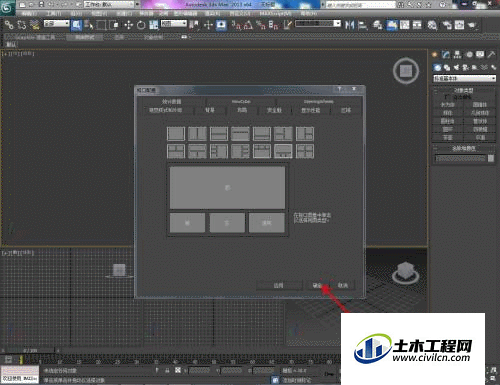Switch to the ViewCube dialog tab
Screen dimensions: 500x385
pyautogui.click(x=241, y=101)
